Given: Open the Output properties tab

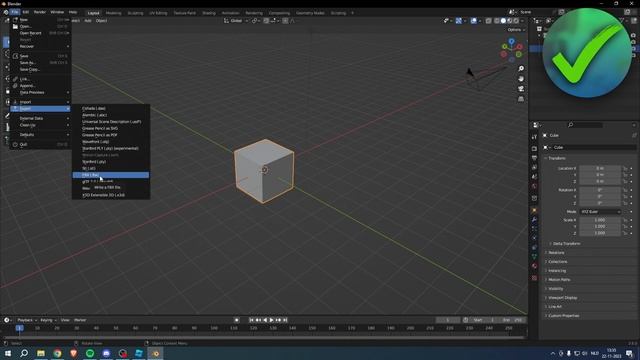Looking at the screenshot, I should (534, 158).
